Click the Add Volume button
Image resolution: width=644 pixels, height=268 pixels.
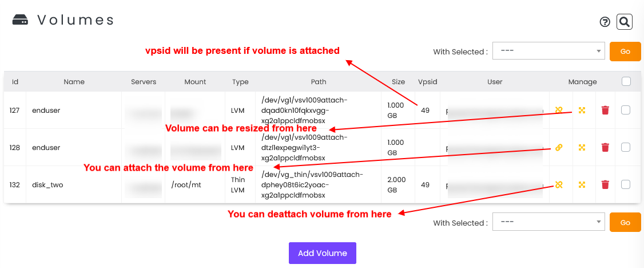click(x=323, y=253)
